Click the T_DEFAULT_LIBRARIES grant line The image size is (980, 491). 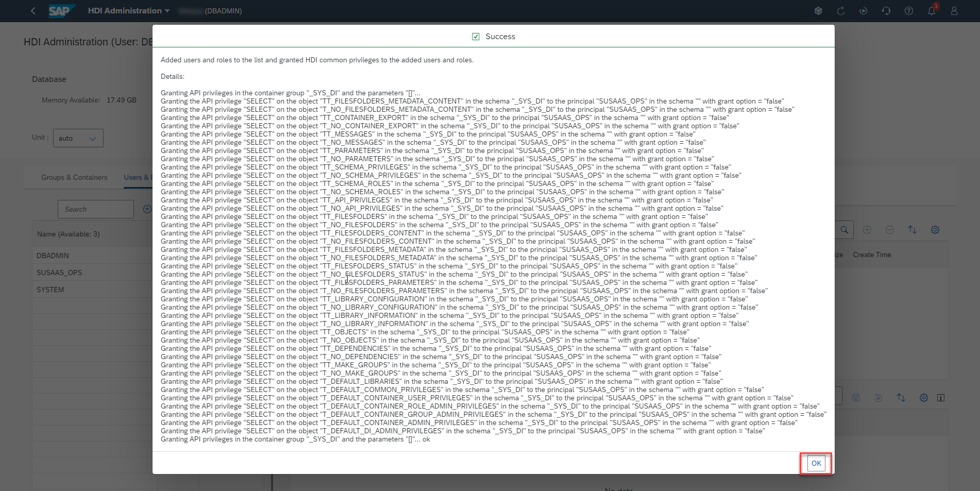point(442,381)
